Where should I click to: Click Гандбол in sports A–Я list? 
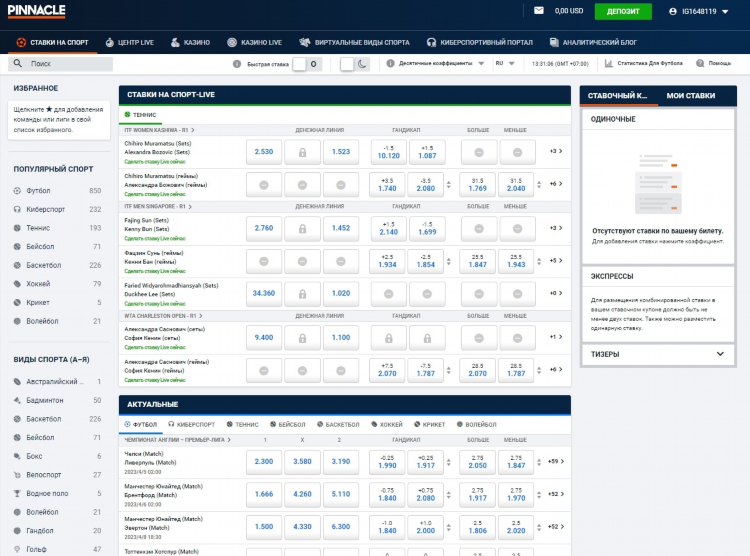[x=57, y=531]
